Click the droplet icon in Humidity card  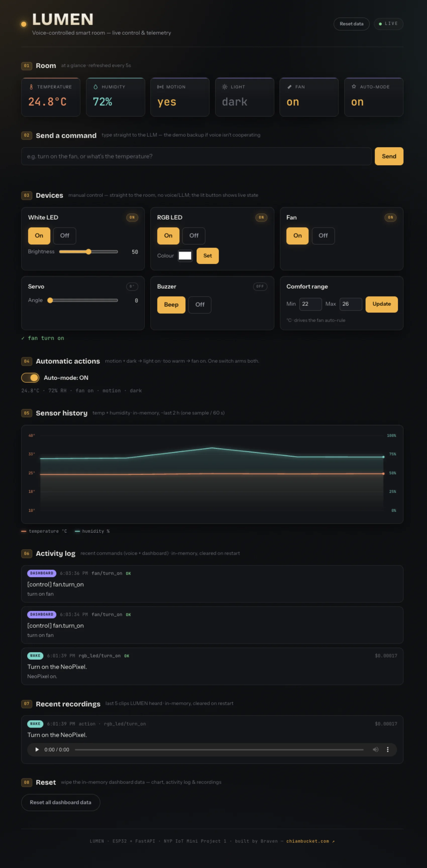pyautogui.click(x=95, y=87)
